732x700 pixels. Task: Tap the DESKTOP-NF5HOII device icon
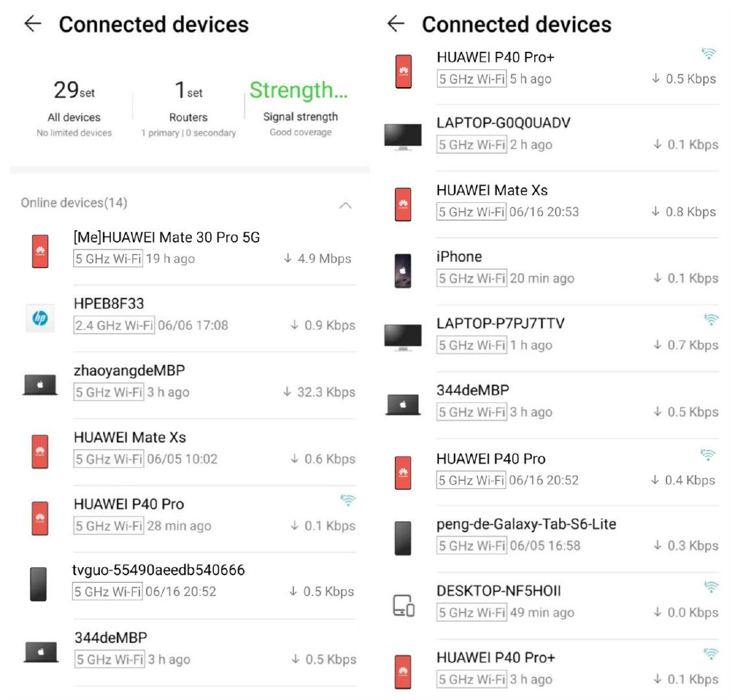[x=403, y=605]
